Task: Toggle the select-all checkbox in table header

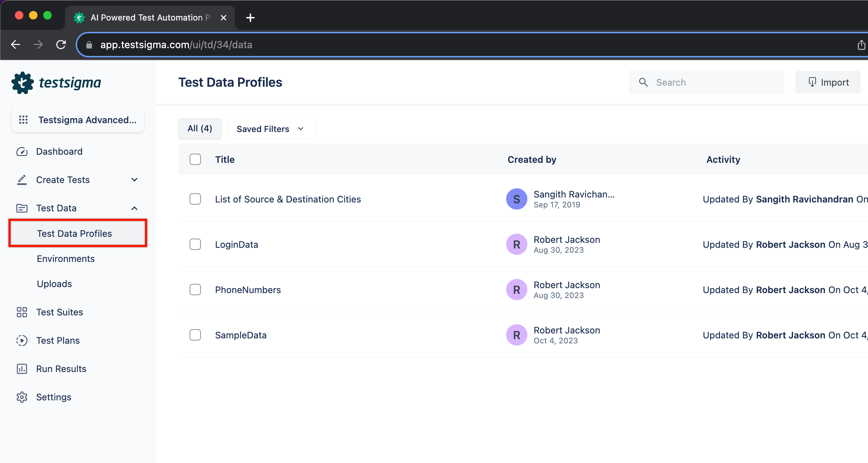Action: (195, 159)
